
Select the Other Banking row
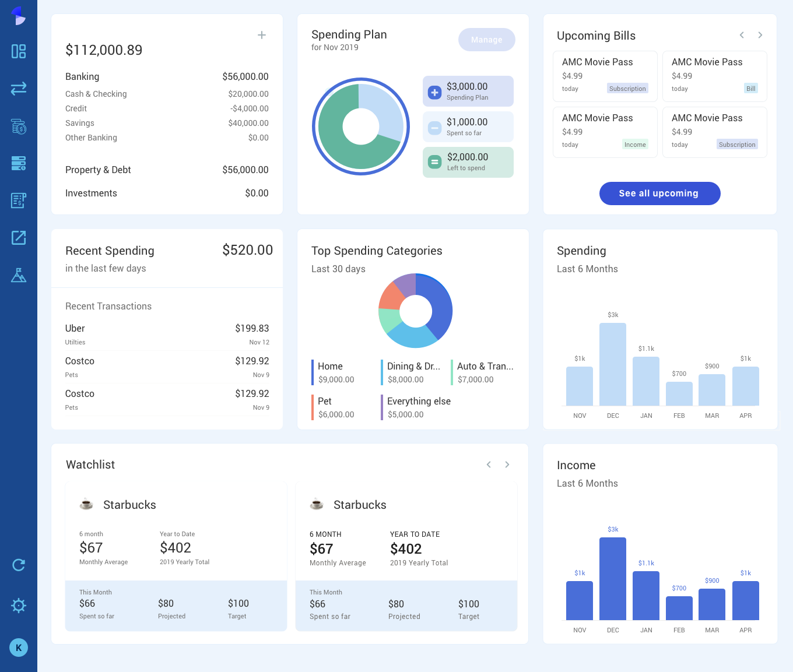(167, 138)
